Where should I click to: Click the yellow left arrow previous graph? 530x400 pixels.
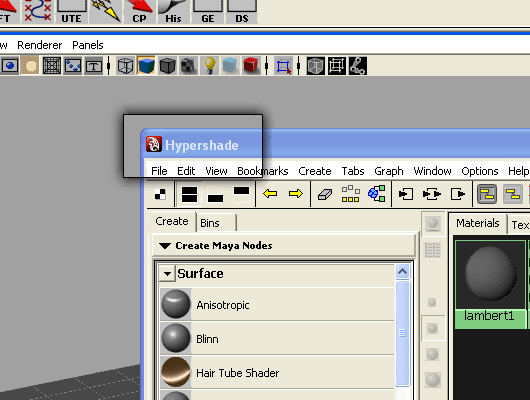(270, 194)
